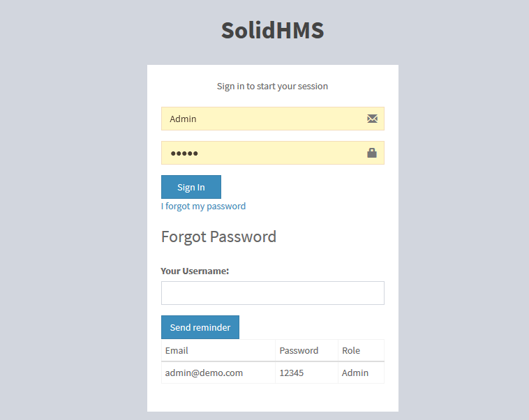Click the Role column header
Screen dimensions: 529x420
click(x=351, y=350)
